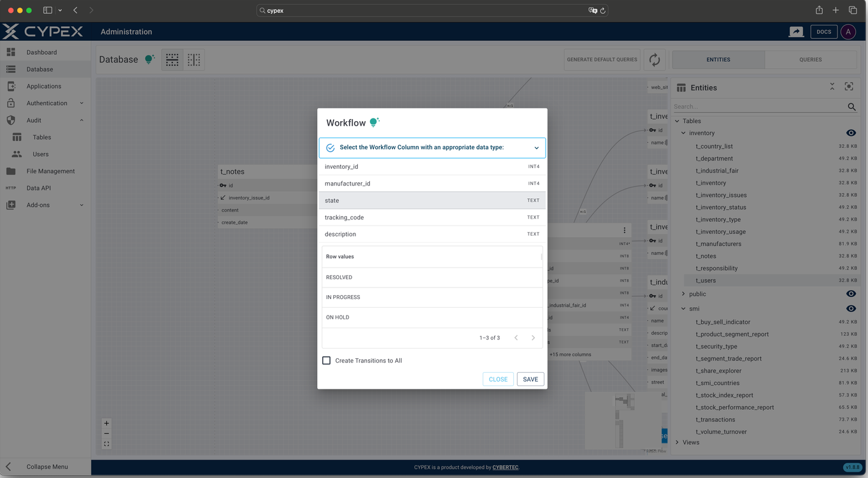Click the Workflow lightbulb hint icon
Screen dimensions: 868x478
coord(374,122)
